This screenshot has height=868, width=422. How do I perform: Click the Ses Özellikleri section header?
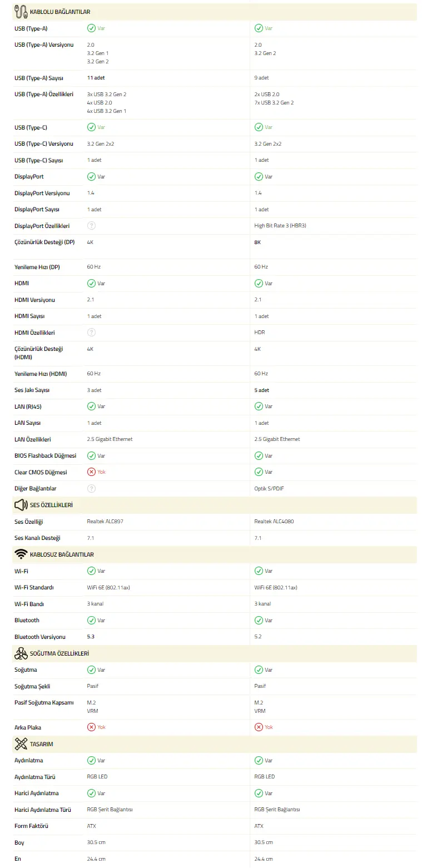tap(215, 505)
